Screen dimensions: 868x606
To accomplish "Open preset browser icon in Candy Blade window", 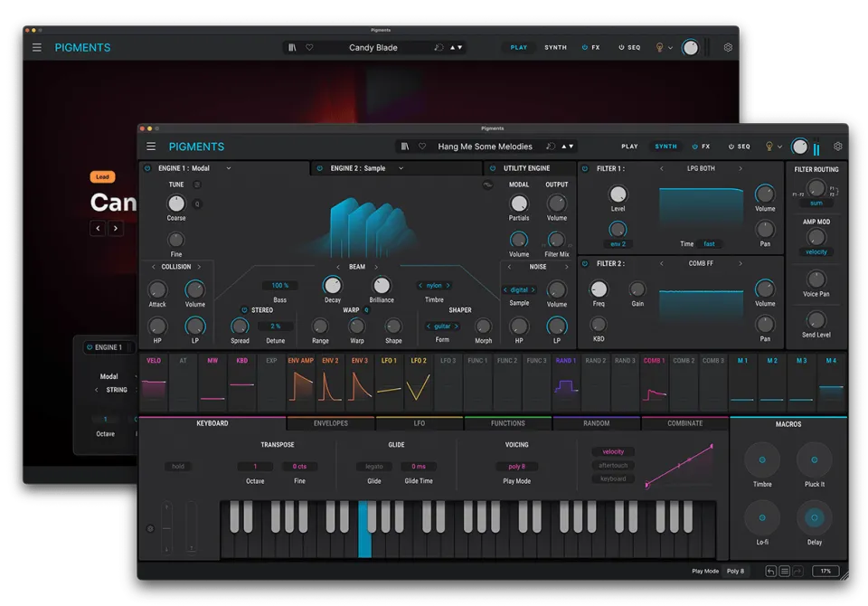I will pos(292,48).
